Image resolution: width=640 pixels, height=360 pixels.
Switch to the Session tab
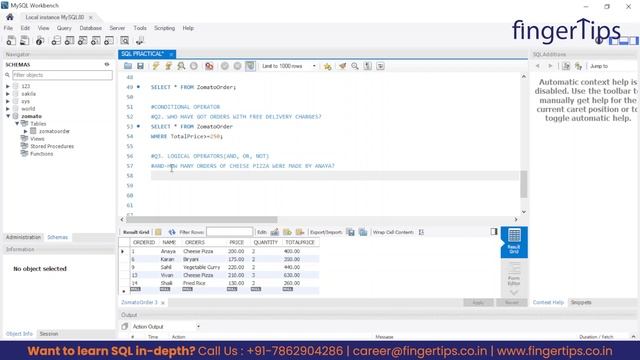click(x=49, y=334)
